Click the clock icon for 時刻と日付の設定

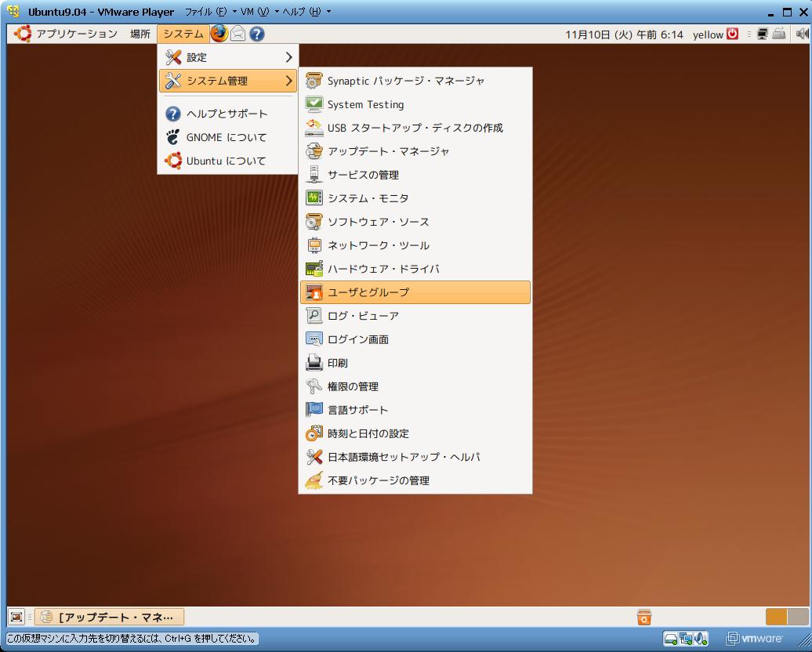click(314, 433)
